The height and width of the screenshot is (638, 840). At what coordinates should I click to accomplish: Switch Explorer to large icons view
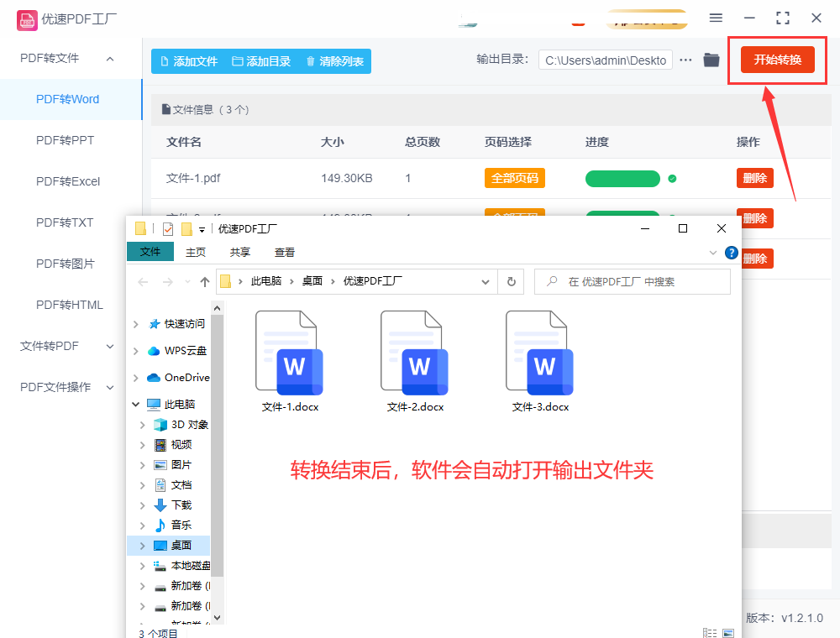728,633
